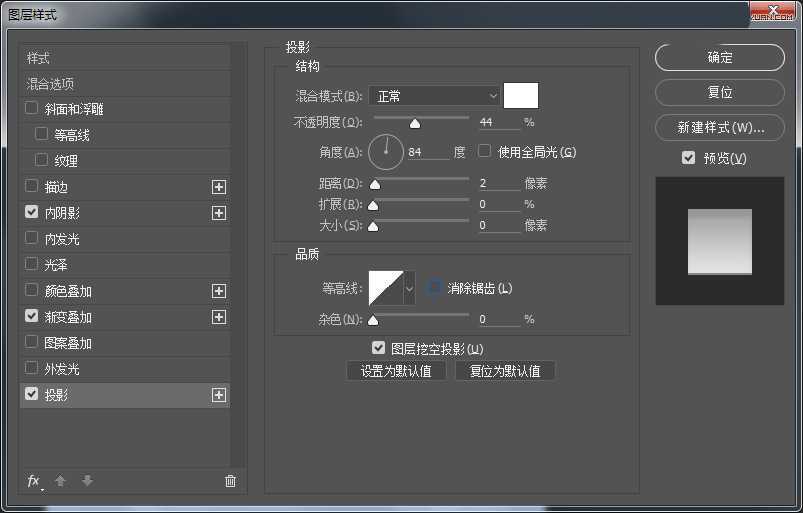Image resolution: width=803 pixels, height=513 pixels.
Task: Click 不透明度 slider handle
Action: click(x=415, y=123)
